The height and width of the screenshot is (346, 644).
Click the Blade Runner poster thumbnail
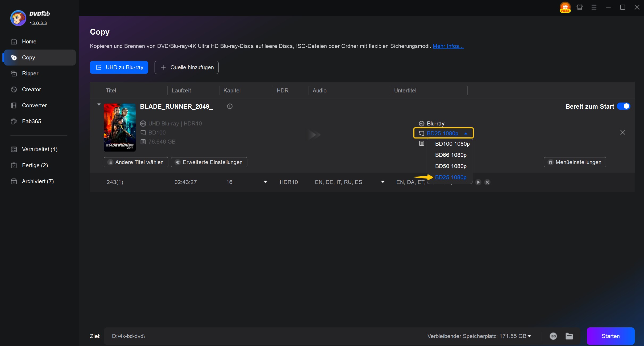pos(120,128)
